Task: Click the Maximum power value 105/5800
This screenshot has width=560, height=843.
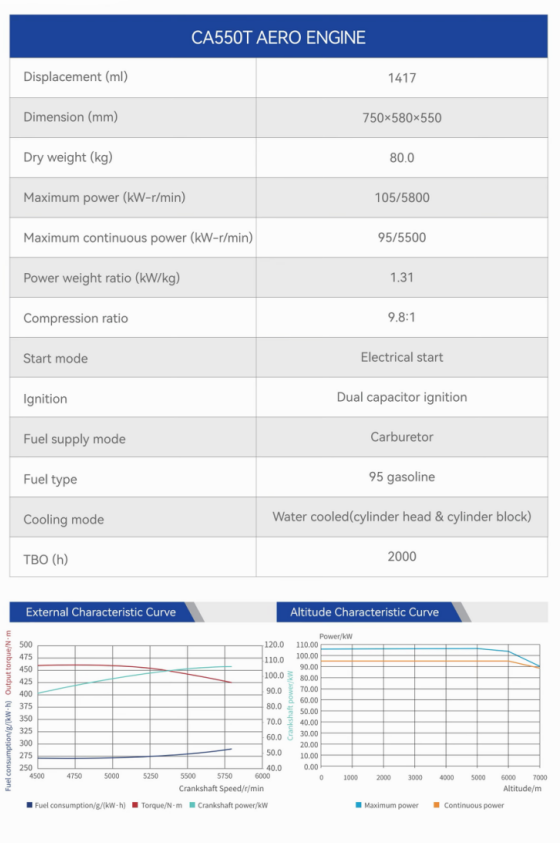Action: [x=402, y=197]
